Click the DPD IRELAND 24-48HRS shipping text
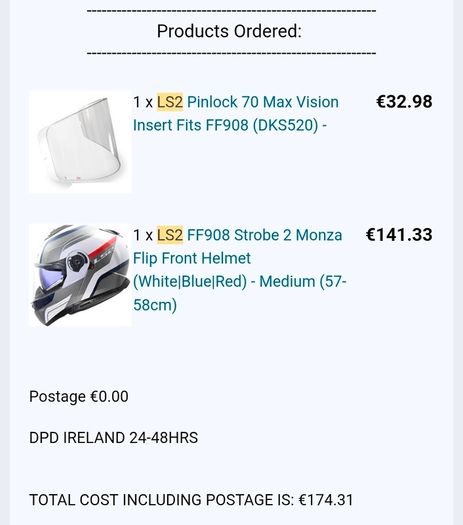This screenshot has width=463, height=525. tap(113, 438)
